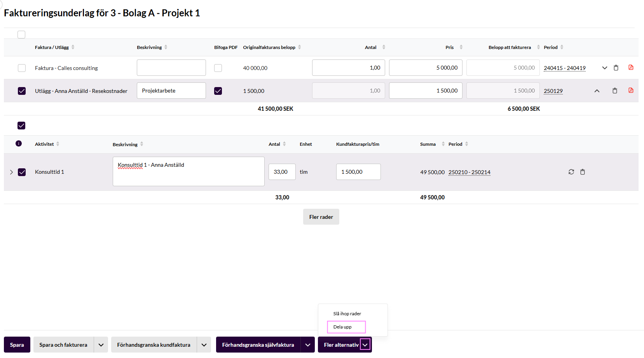Open period link 250210 - 250214
This screenshot has height=358, width=644.
(469, 172)
